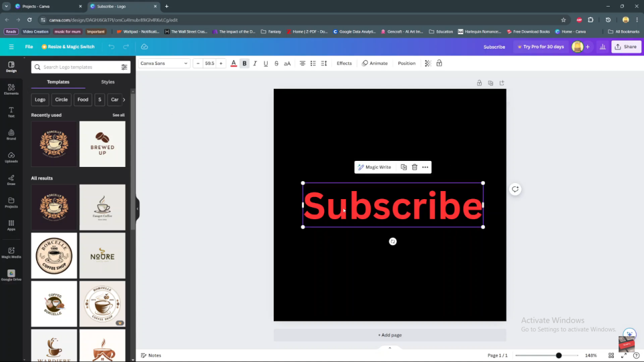The image size is (644, 362).
Task: Click See all for Recently used
Action: [x=119, y=115]
